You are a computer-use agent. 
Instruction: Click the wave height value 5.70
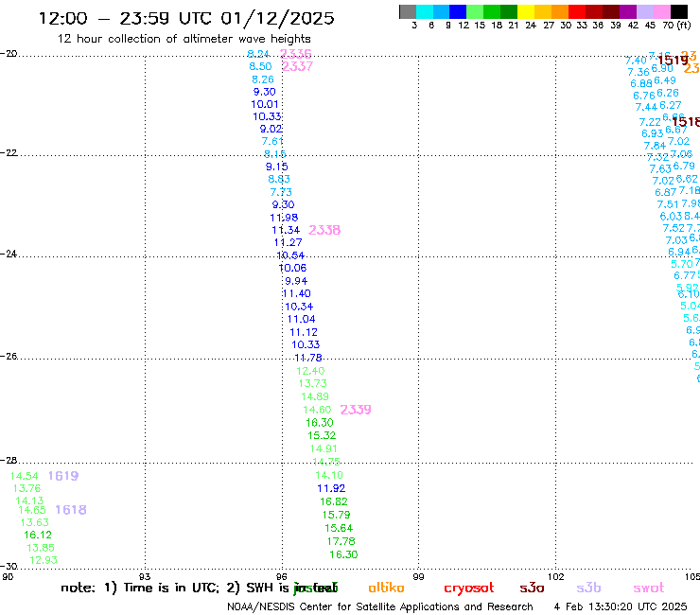[x=682, y=264]
